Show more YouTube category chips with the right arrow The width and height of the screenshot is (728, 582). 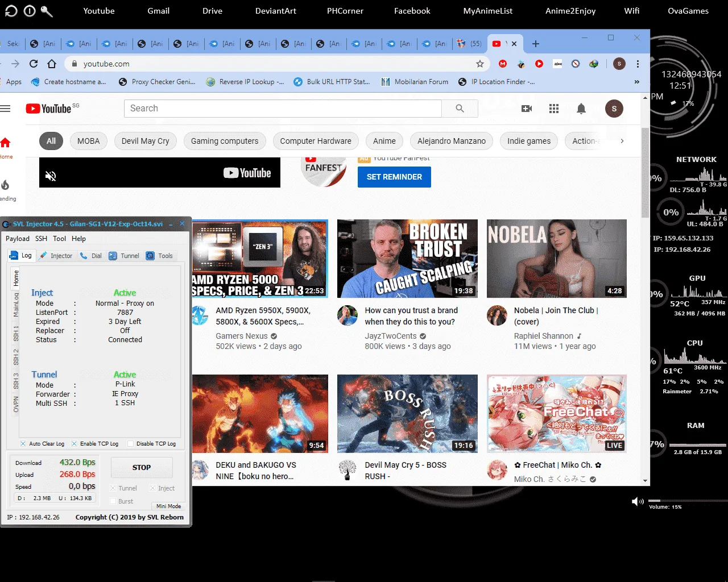622,141
